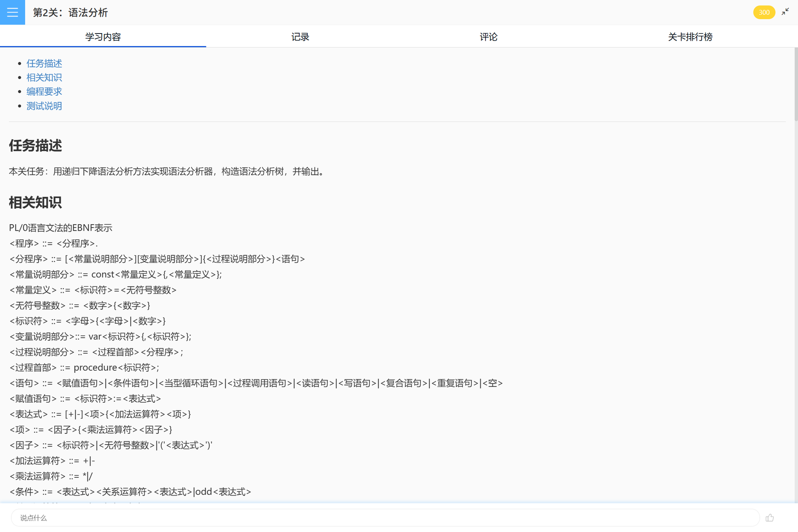Open the 测试说明 link
The height and width of the screenshot is (532, 798).
44,106
